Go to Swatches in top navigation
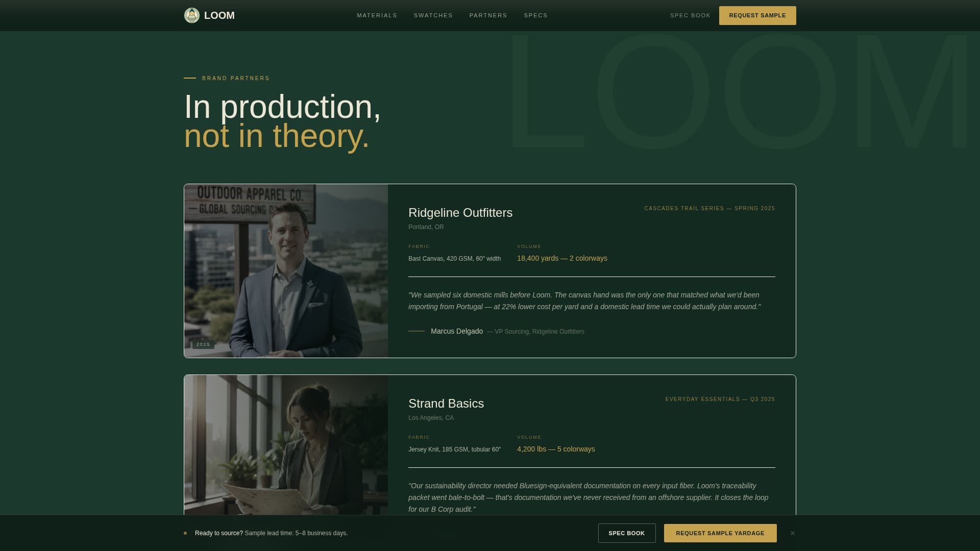Image resolution: width=980 pixels, height=551 pixels. tap(433, 15)
